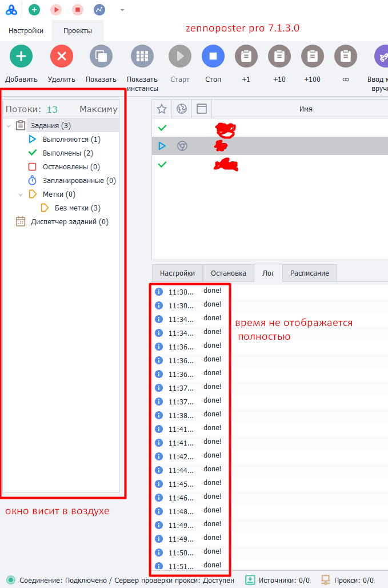Click small red play icon in title bar
This screenshot has width=388, height=588.
point(56,10)
